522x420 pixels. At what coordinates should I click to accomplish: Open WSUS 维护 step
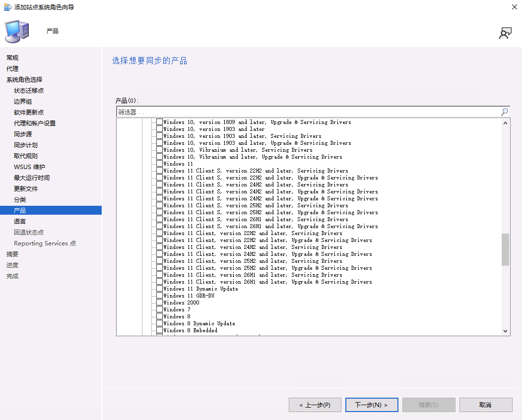coord(29,167)
